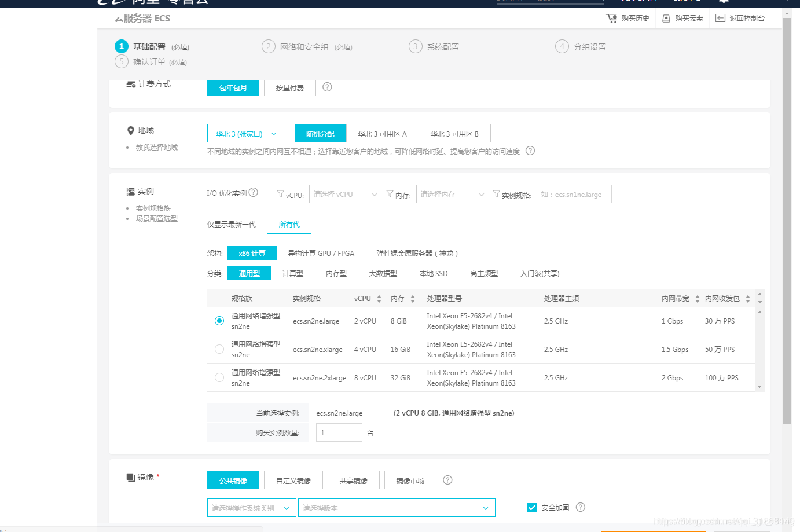Select 通用型 category

tap(249, 273)
